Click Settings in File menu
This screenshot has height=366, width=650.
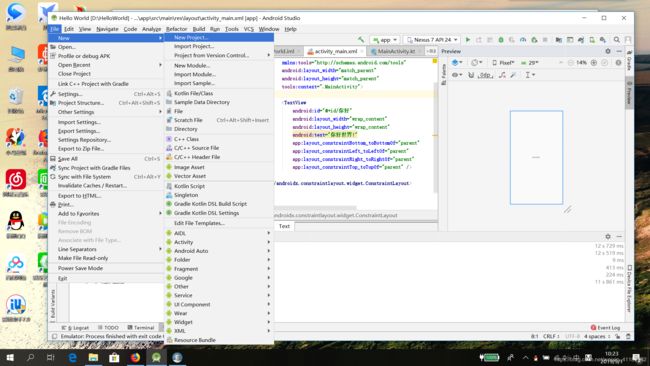[x=106, y=94]
